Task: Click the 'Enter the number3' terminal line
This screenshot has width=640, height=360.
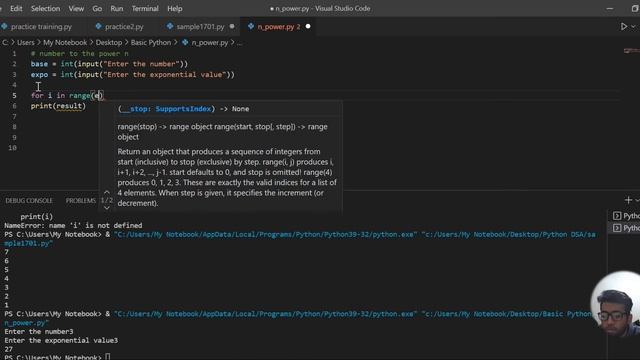Action: tap(39, 331)
